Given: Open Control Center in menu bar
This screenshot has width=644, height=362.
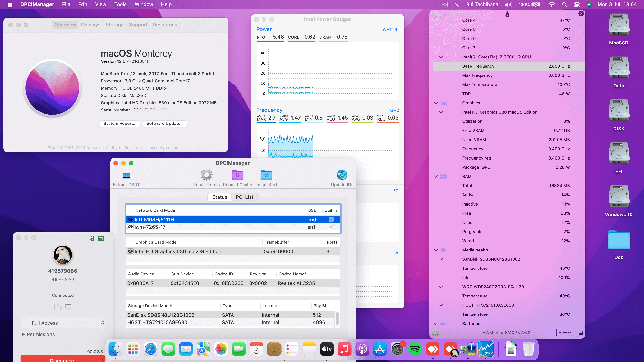Looking at the screenshot, I should click(577, 4).
